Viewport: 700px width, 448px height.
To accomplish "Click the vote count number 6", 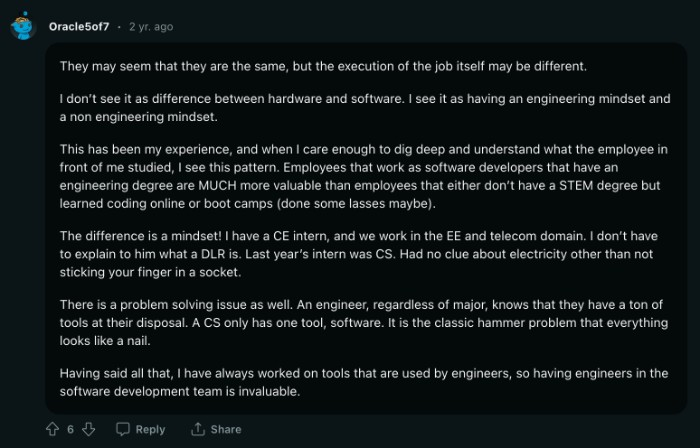I will click(71, 429).
